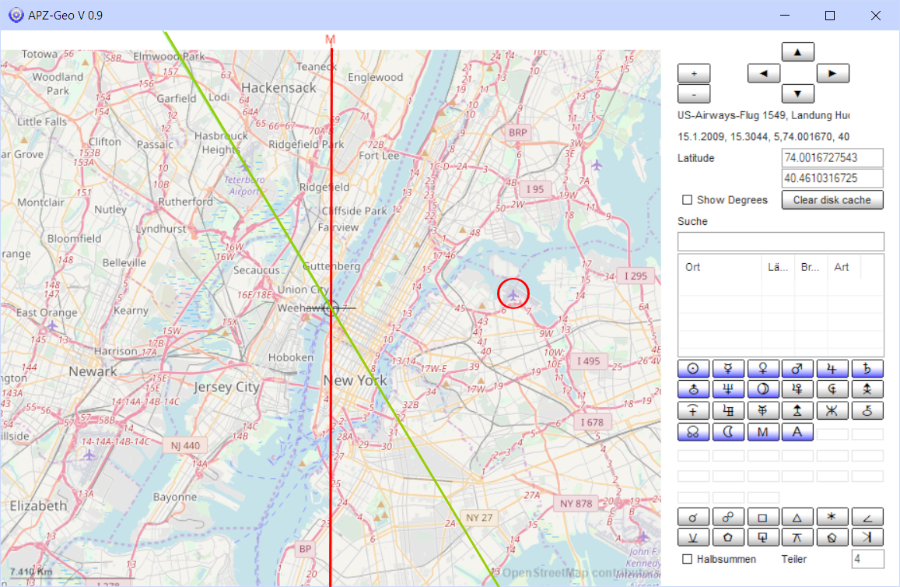Click the 74.0016727543 coordinate field
Image resolution: width=900 pixels, height=587 pixels.
(x=832, y=158)
